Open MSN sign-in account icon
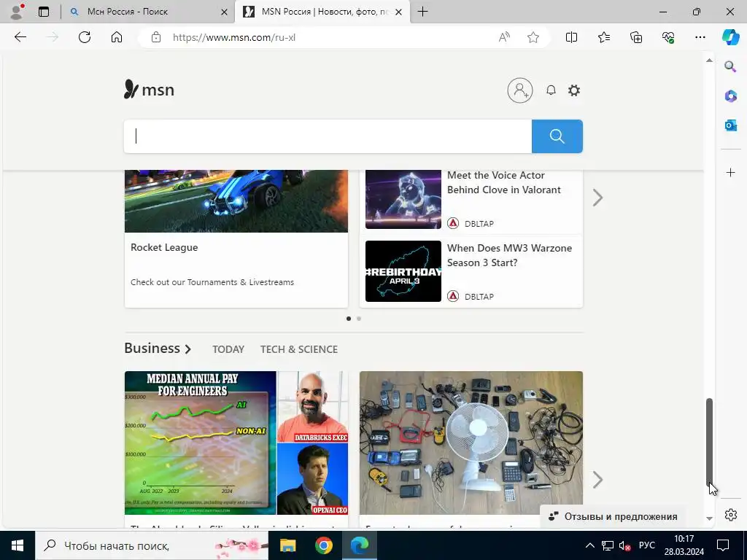This screenshot has height=560, width=747. tap(519, 90)
